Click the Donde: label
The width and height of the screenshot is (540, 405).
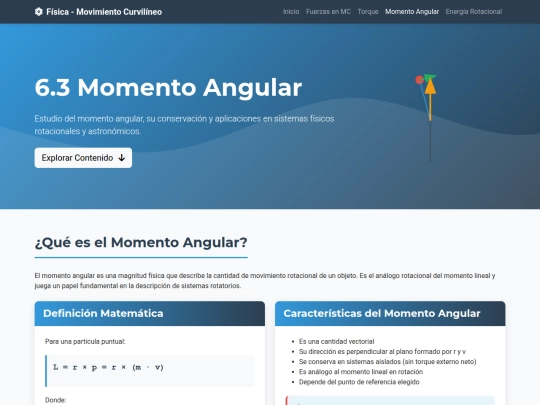pyautogui.click(x=55, y=400)
